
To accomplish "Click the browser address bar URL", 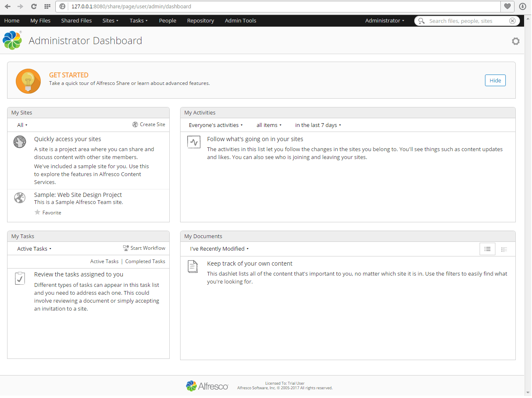I will tap(131, 6).
